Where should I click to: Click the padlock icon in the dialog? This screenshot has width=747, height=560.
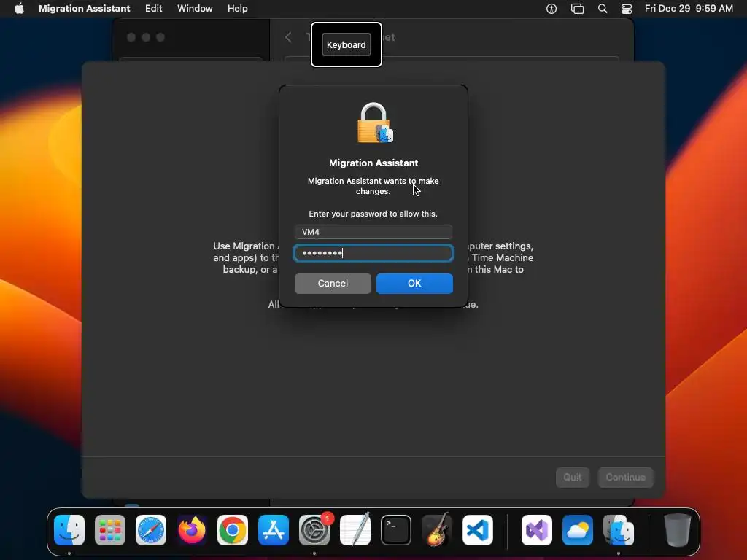[375, 122]
